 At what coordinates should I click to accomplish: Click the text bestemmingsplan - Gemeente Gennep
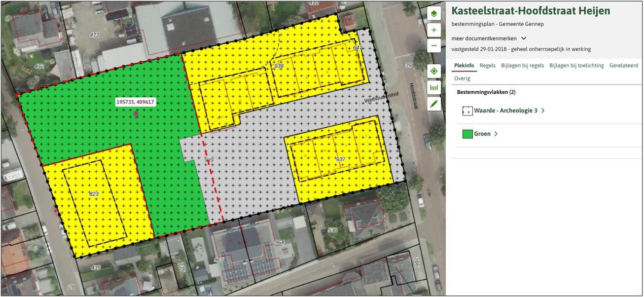498,24
